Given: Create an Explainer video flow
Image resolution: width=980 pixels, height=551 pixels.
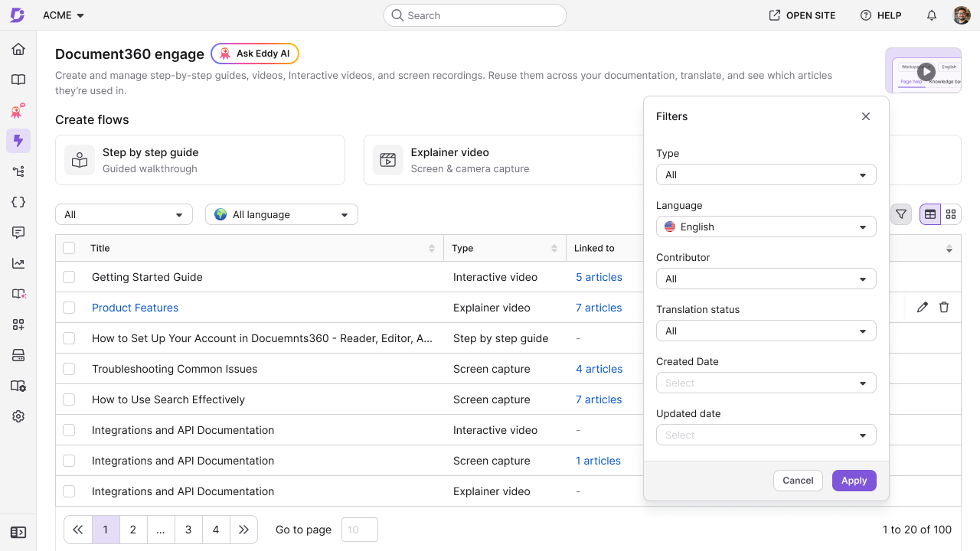Looking at the screenshot, I should [x=504, y=160].
